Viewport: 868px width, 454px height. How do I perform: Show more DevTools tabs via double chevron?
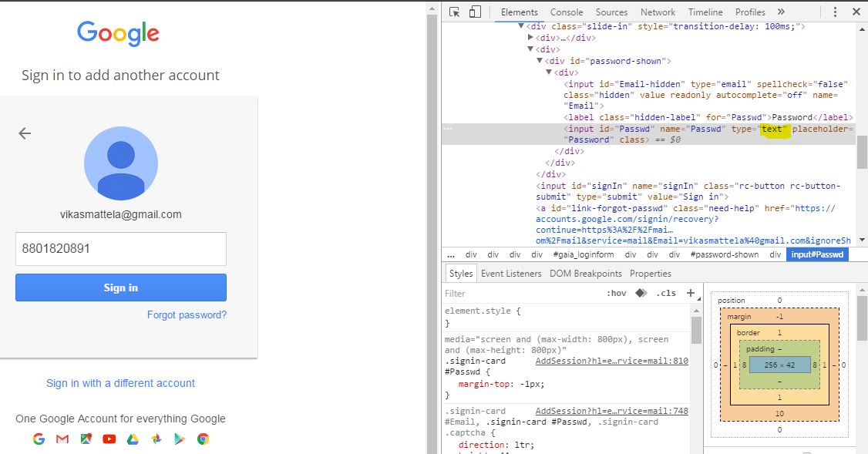(x=781, y=12)
